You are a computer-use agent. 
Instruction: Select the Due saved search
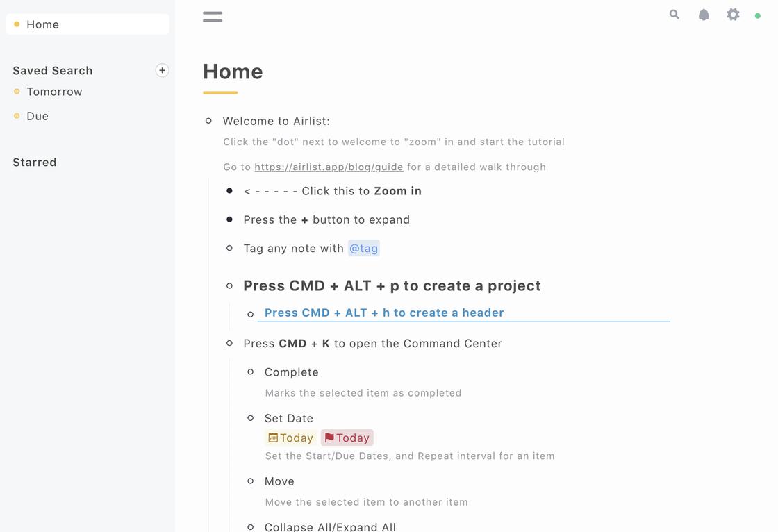(x=38, y=116)
